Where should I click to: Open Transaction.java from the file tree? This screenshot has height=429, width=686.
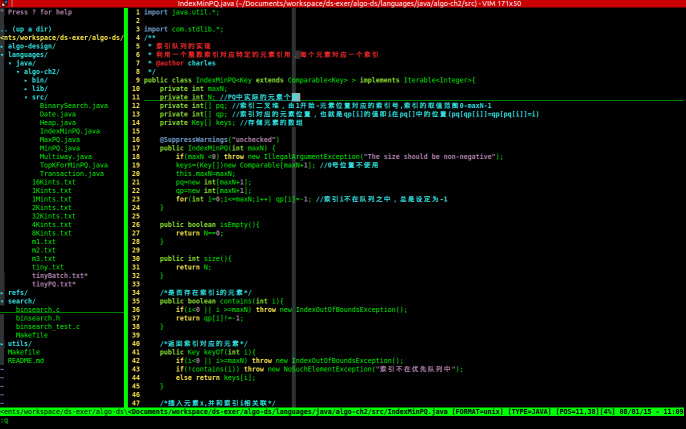[x=72, y=174]
